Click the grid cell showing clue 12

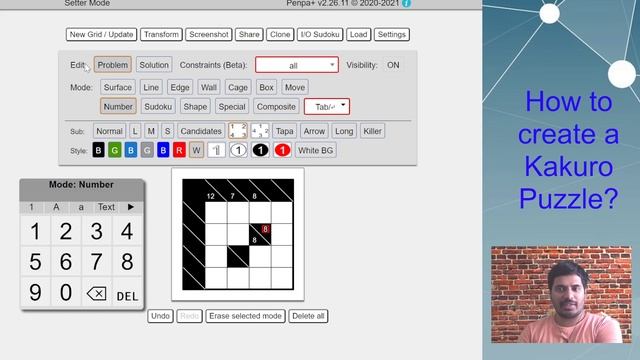216,190
